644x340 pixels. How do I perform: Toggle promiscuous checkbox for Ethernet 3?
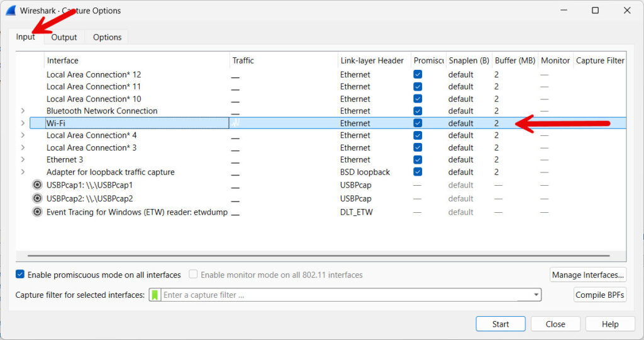(x=418, y=160)
